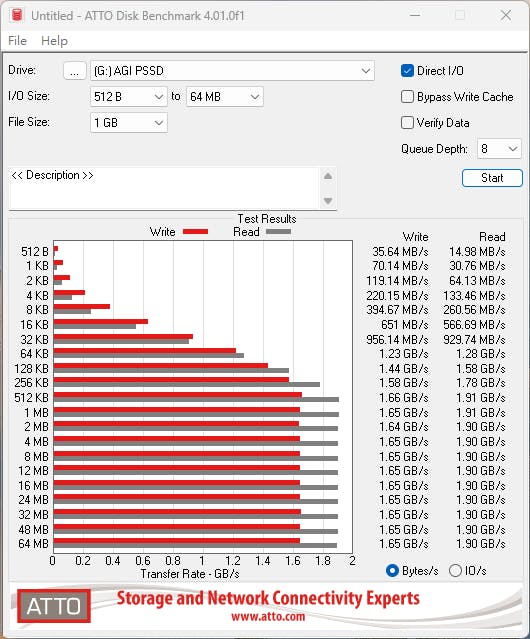Close the ATTO Disk Benchmark window
The height and width of the screenshot is (639, 530).
(506, 15)
